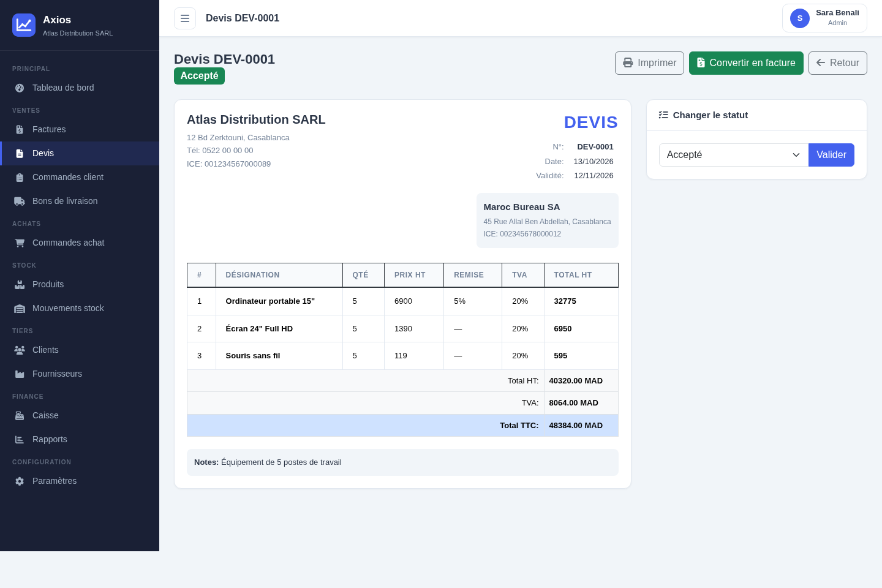Select the Écran 24" Full HD designation
Viewport: 882px width, 588px height.
point(259,329)
